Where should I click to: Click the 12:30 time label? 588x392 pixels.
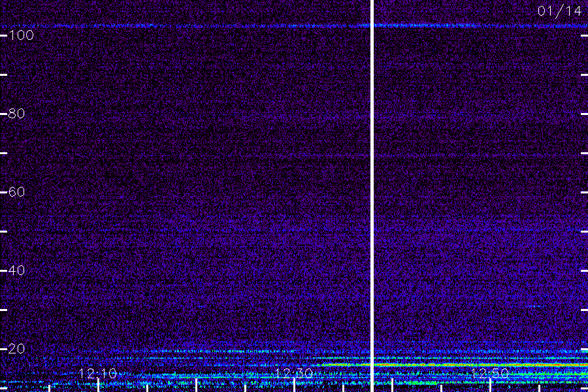(294, 373)
